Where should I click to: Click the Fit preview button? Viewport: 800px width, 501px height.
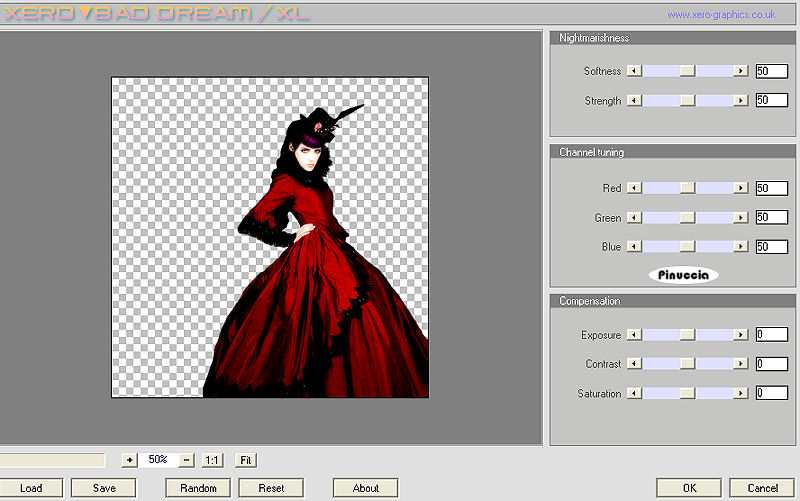pyautogui.click(x=245, y=460)
